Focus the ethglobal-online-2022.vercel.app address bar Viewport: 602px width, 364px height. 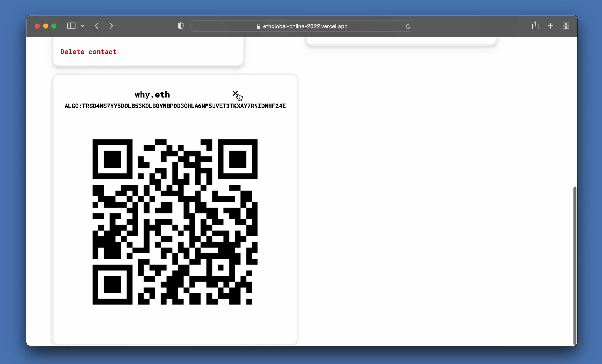tap(302, 26)
